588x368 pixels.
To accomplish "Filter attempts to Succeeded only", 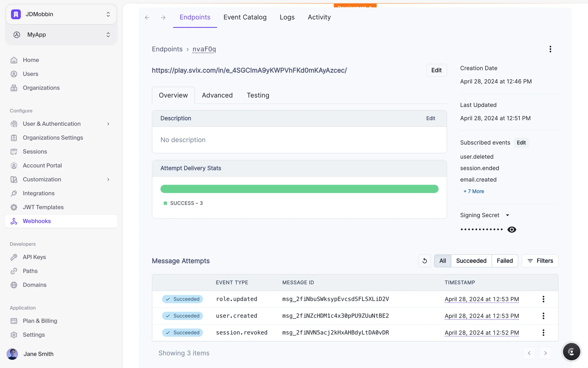I will tap(471, 261).
